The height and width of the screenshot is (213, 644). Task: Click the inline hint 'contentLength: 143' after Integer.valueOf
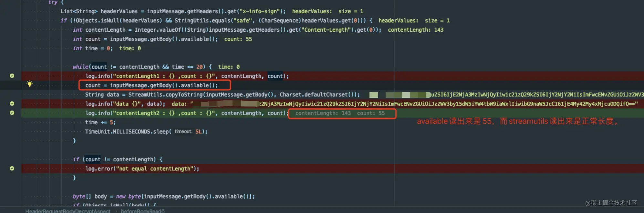pos(416,30)
